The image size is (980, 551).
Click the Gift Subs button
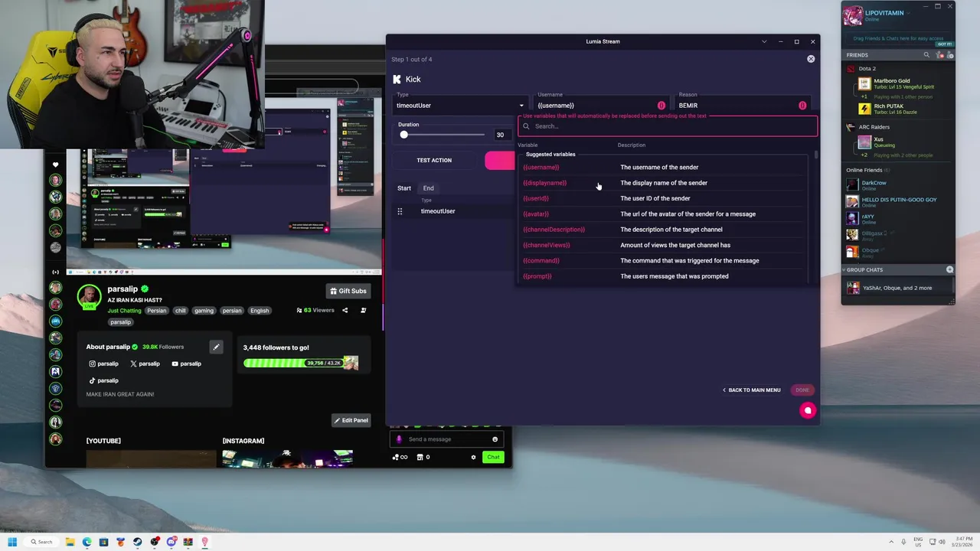pyautogui.click(x=348, y=291)
